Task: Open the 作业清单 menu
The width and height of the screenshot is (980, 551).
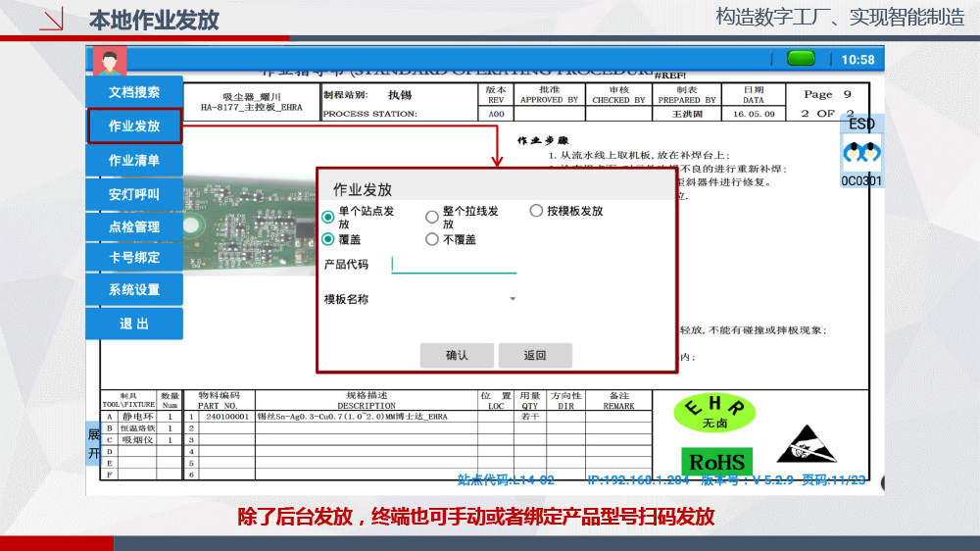Action: [134, 161]
